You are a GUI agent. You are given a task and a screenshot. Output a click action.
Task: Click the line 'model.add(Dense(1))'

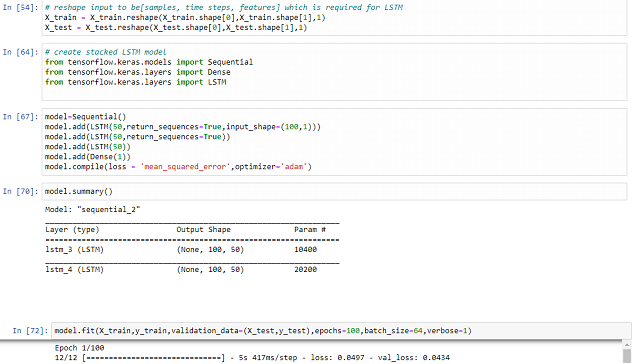(87, 157)
